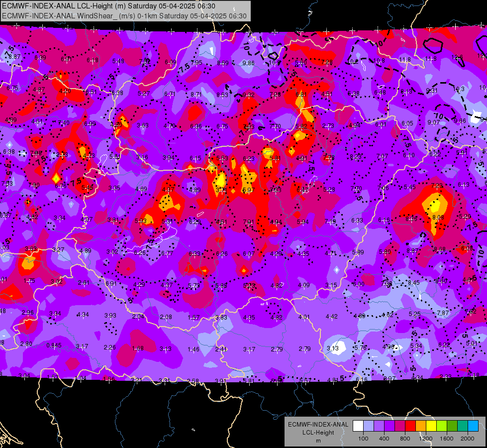Select the pale lavender legend swatch
Image resolution: width=487 pixels, height=448 pixels.
point(368,426)
